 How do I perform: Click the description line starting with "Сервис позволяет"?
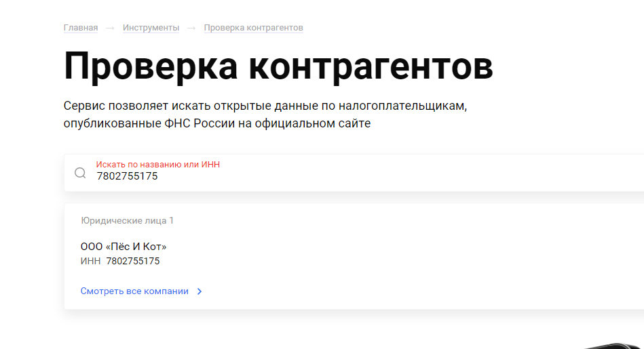tap(265, 106)
